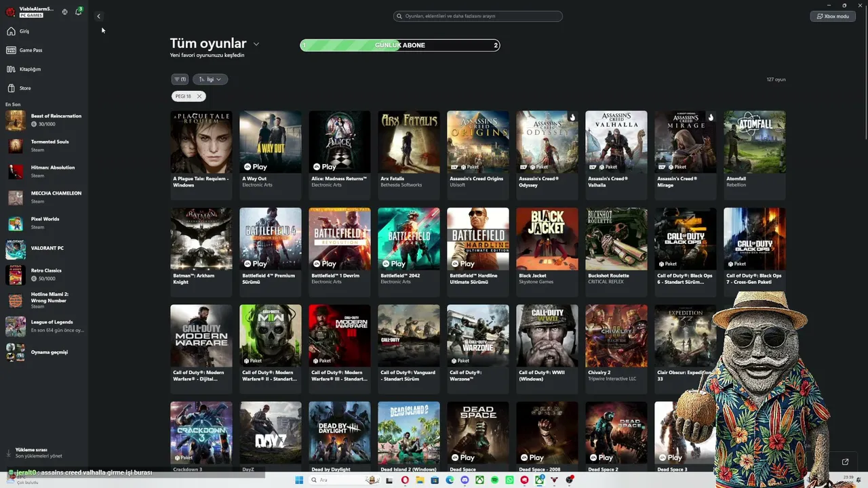Open the İlgi sort dropdown
868x488 pixels.
[210, 79]
